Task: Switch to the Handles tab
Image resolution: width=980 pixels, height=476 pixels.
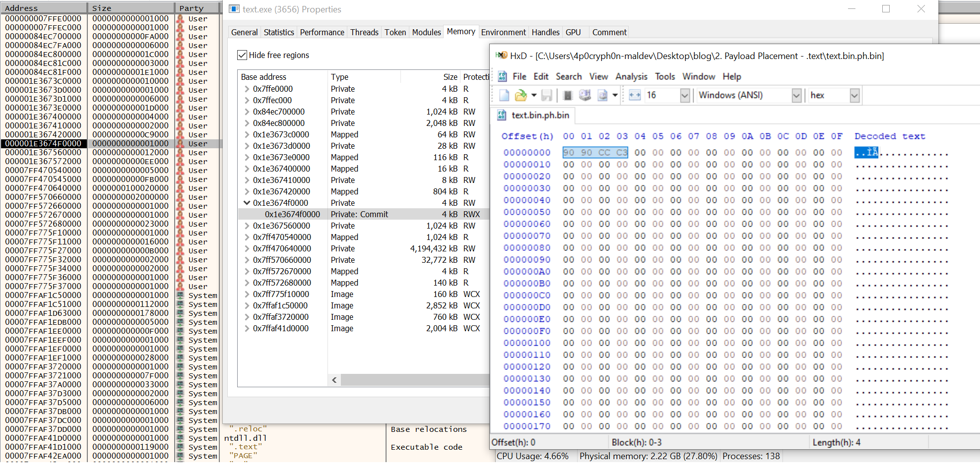Action: (x=545, y=32)
